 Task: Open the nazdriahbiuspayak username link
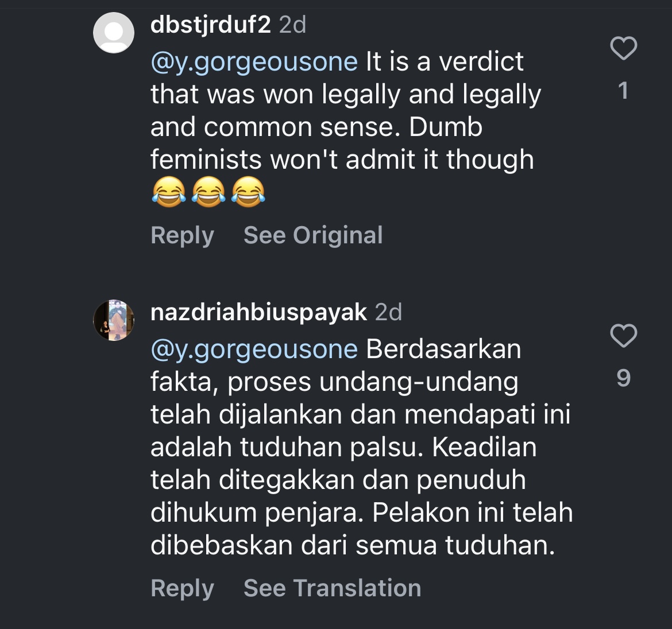point(258,312)
